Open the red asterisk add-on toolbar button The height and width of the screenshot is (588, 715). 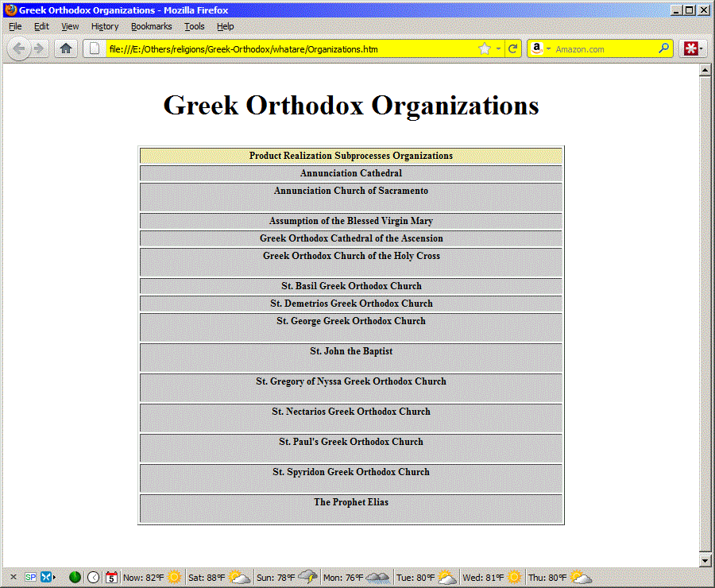point(690,48)
